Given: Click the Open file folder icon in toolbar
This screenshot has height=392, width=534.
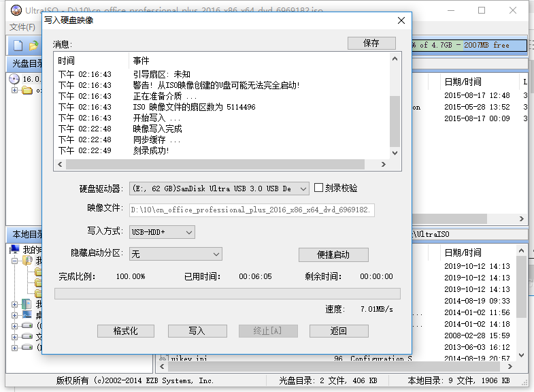Looking at the screenshot, I should click(x=34, y=46).
